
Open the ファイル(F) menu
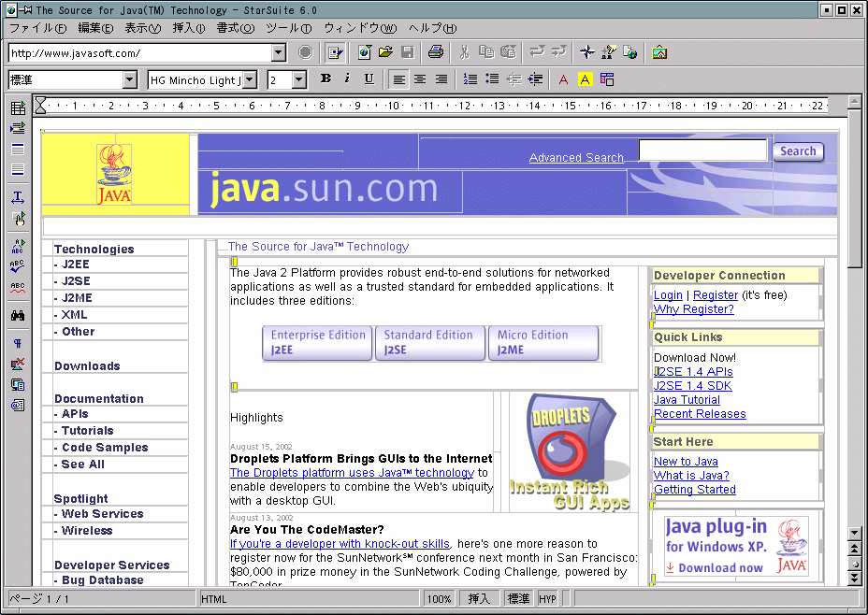click(x=37, y=28)
